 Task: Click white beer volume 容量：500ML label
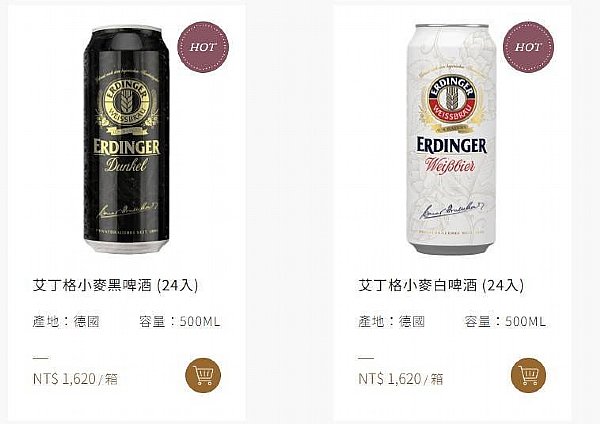[x=505, y=321]
